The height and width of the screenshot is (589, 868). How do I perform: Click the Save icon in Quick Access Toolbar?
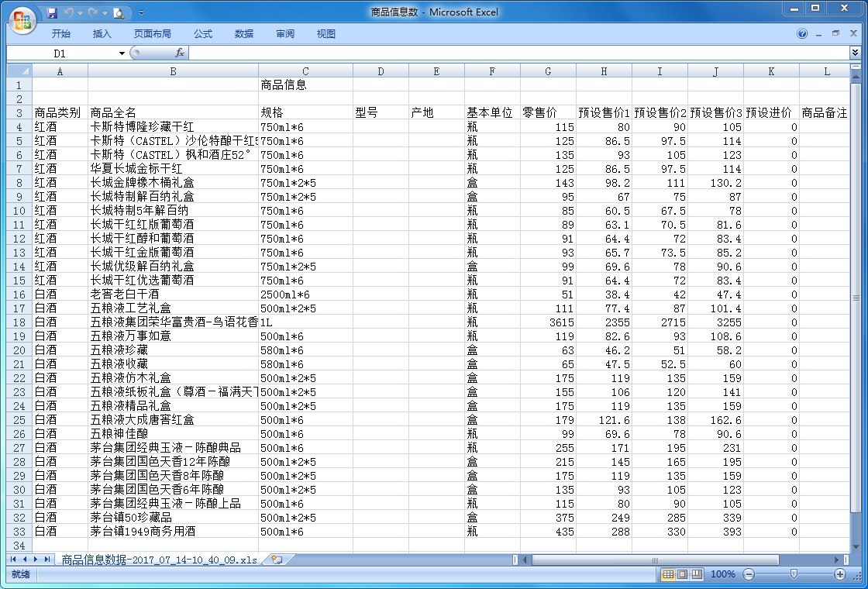pyautogui.click(x=52, y=12)
